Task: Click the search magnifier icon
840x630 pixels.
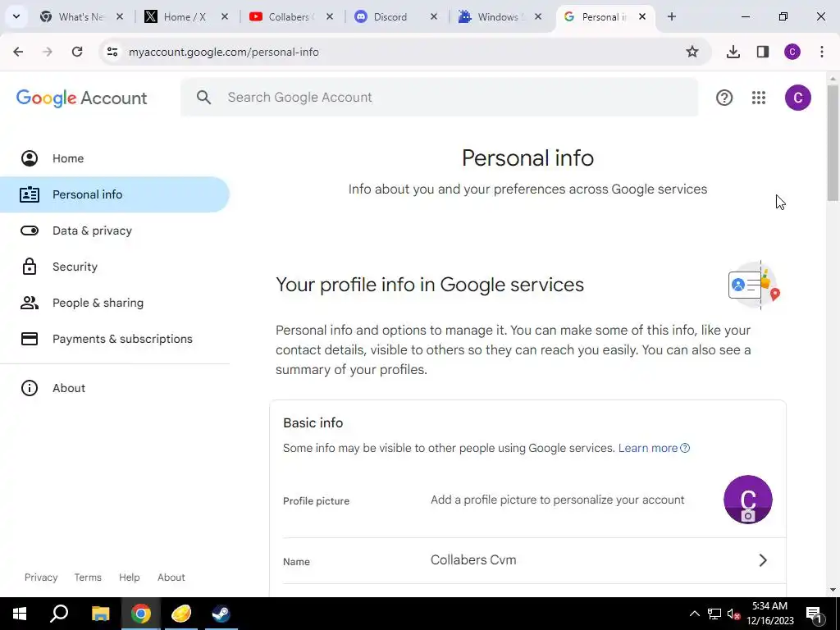Action: tap(203, 97)
